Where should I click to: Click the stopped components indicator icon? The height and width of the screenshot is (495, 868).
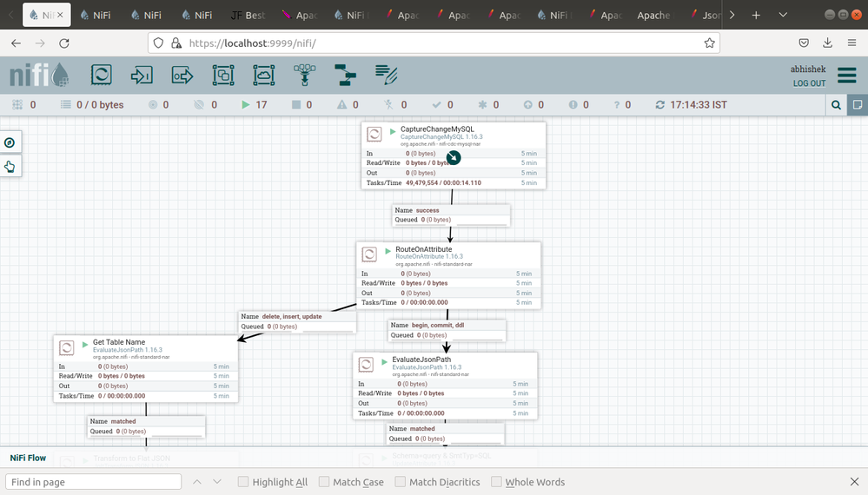click(296, 104)
